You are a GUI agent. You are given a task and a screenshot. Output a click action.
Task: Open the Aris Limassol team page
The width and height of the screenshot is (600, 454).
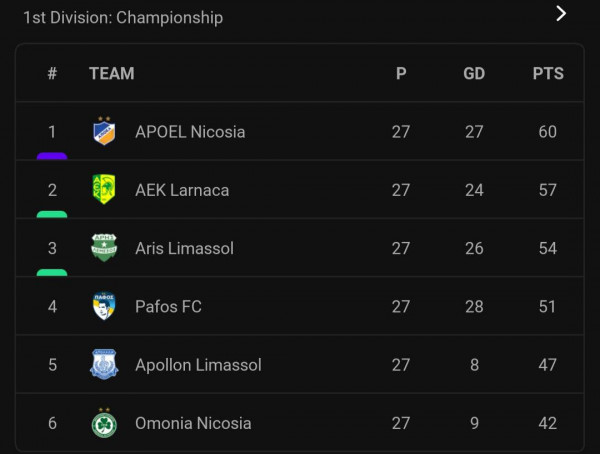[x=184, y=248]
